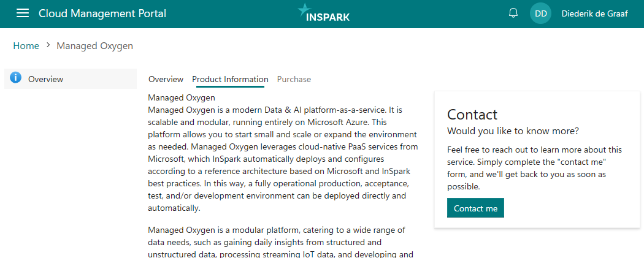Click the Cloud Management Portal title
The image size is (644, 258).
coord(102,13)
